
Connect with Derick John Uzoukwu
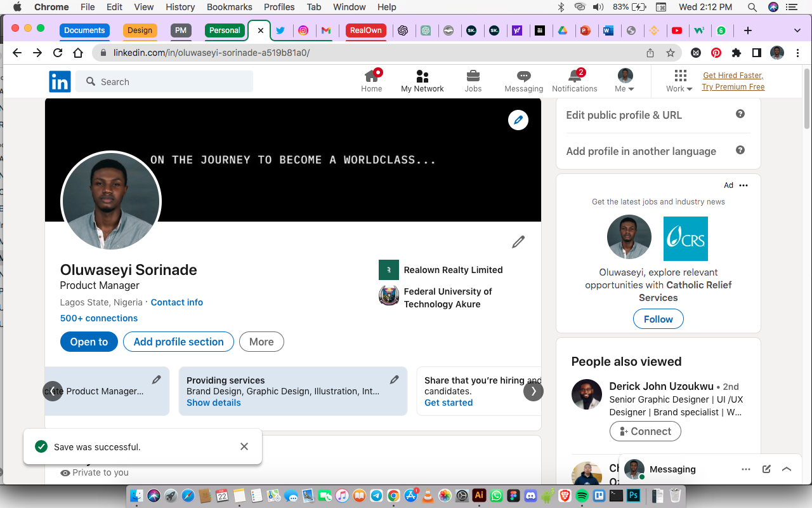coord(645,431)
